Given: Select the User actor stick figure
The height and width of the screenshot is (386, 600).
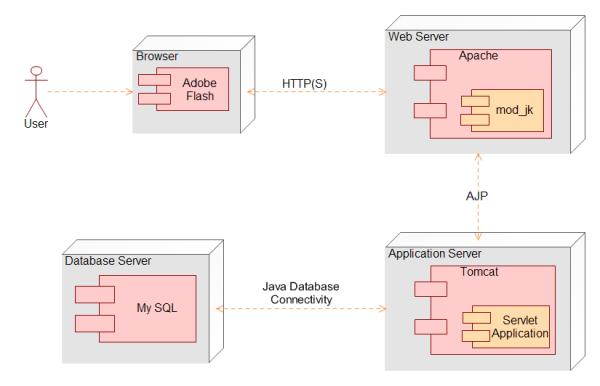Looking at the screenshot, I should coord(36,92).
